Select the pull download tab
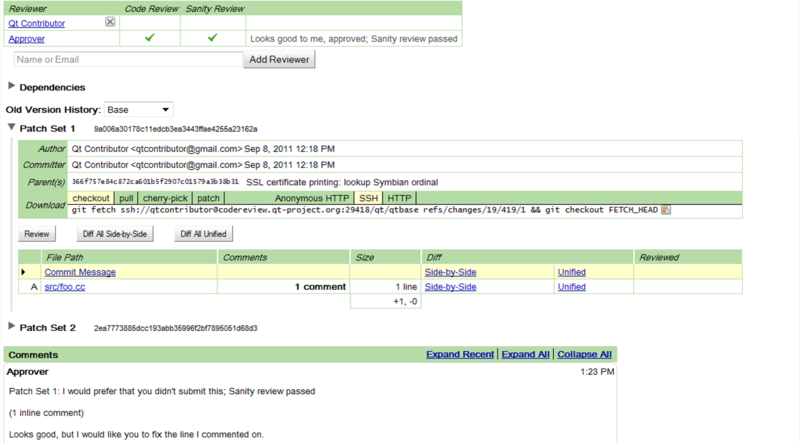The height and width of the screenshot is (443, 800). [127, 198]
